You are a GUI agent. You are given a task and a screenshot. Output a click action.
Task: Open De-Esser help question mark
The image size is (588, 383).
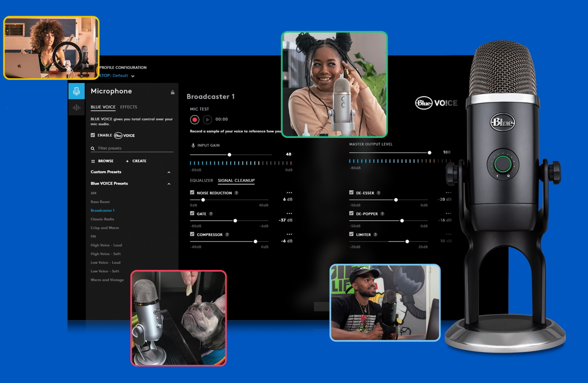379,193
